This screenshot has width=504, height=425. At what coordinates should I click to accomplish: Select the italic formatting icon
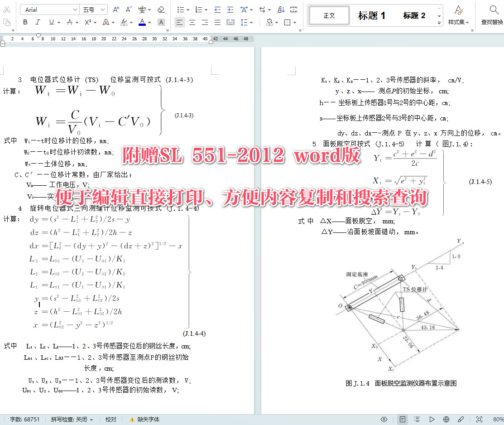click(x=37, y=22)
